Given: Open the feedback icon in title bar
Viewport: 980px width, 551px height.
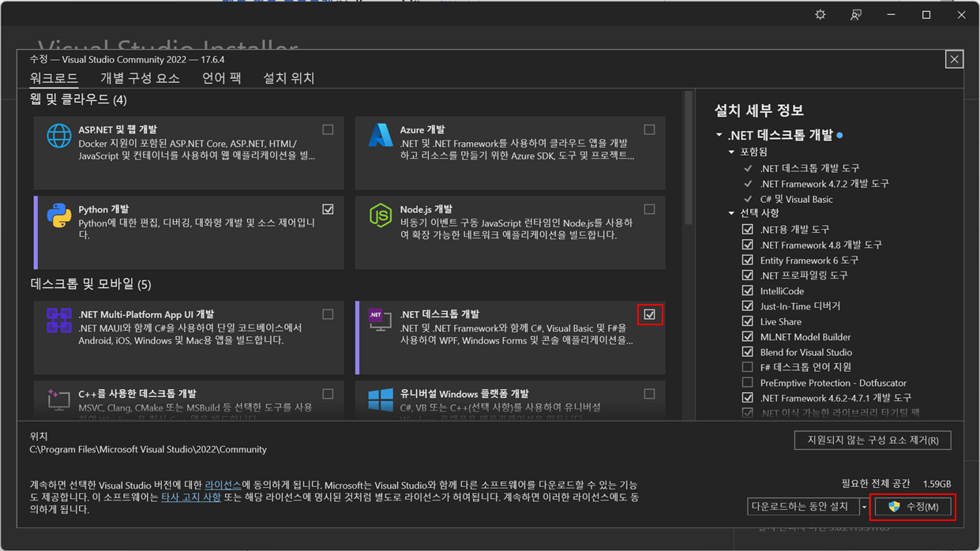Looking at the screenshot, I should tap(856, 15).
